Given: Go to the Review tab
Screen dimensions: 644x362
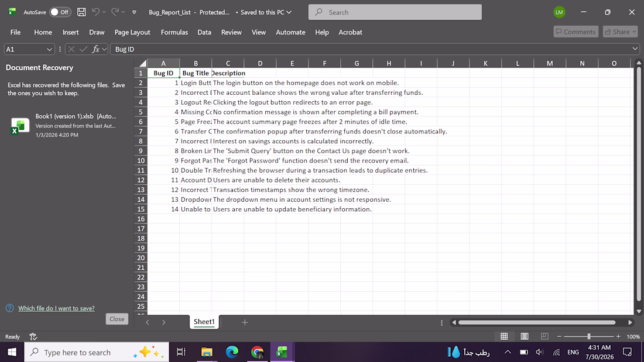Looking at the screenshot, I should (231, 32).
